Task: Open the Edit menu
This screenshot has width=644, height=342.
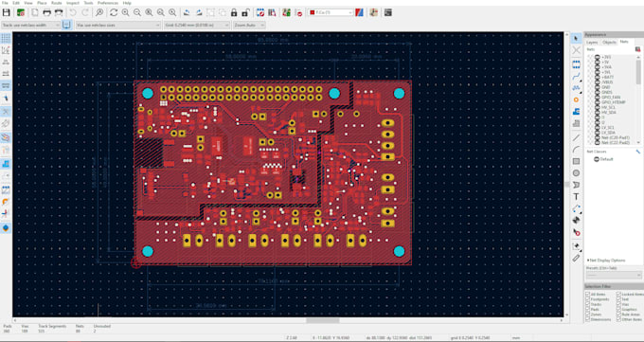Action: pos(16,3)
